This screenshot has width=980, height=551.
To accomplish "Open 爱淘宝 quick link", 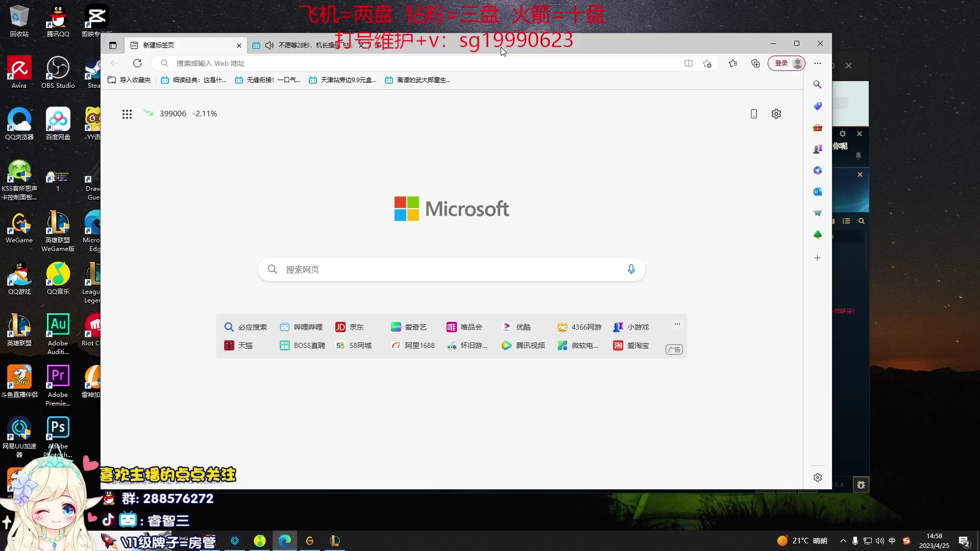I will click(631, 345).
